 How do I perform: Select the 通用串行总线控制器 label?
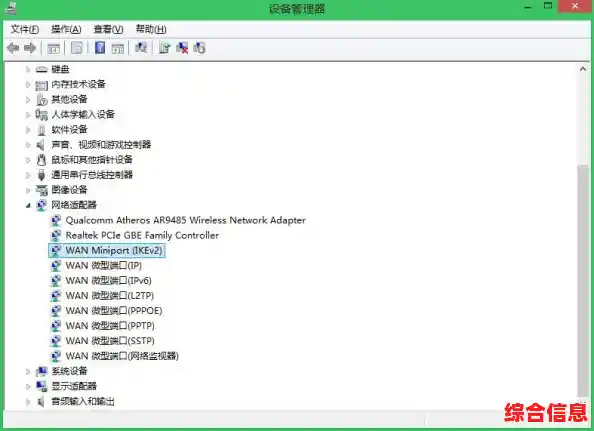tap(92, 175)
